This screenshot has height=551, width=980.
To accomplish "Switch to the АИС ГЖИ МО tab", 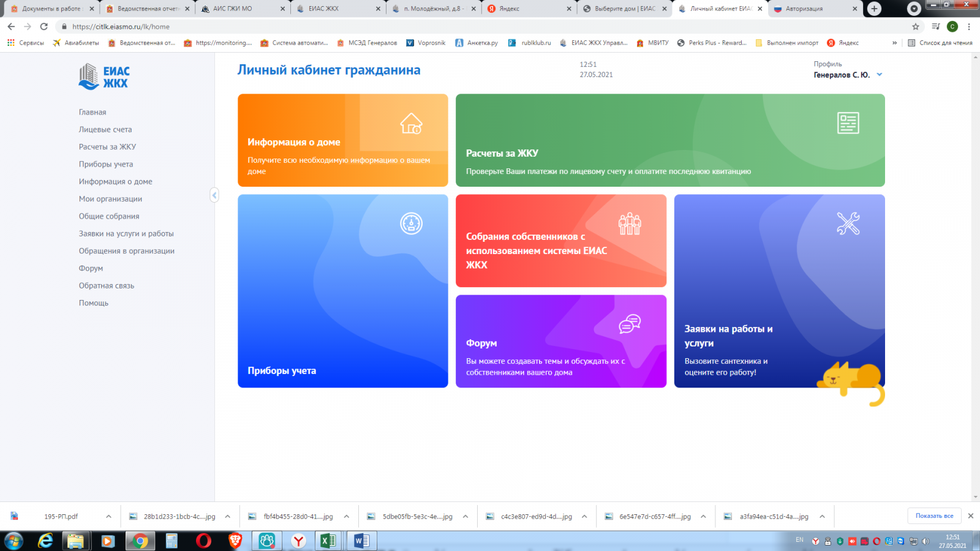I will [243, 9].
